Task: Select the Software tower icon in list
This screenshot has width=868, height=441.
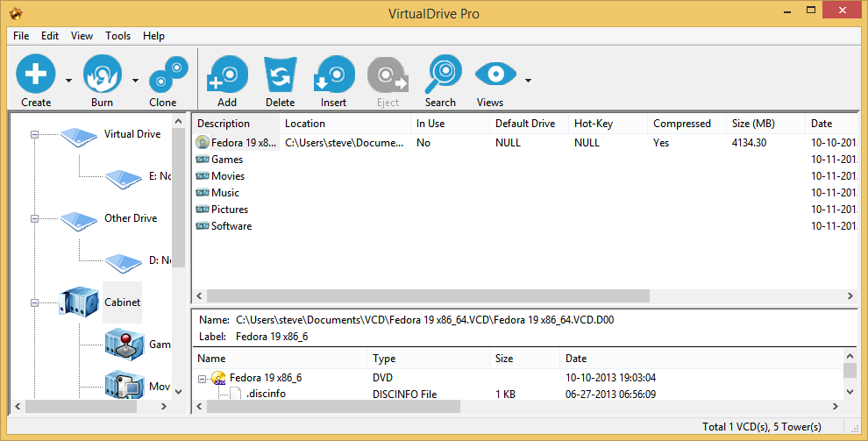Action: click(x=203, y=225)
